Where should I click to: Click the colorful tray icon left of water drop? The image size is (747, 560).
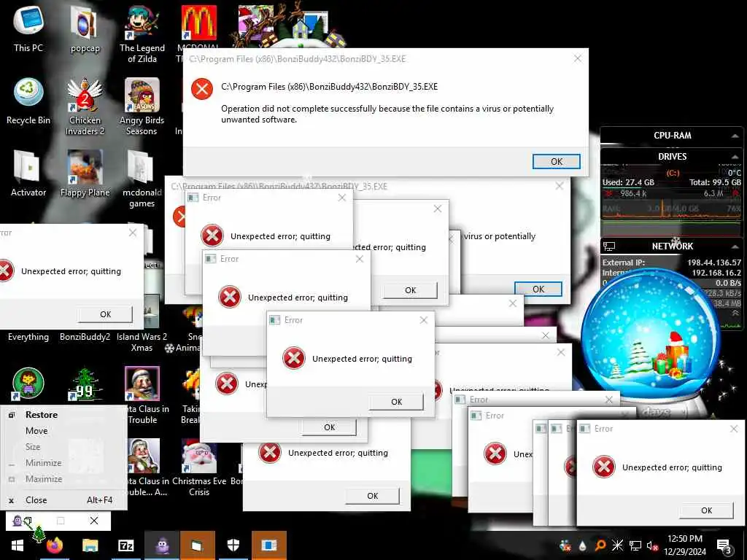tap(565, 545)
